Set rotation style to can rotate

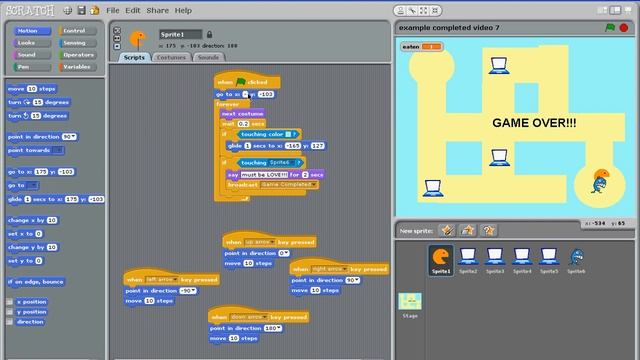[x=117, y=30]
